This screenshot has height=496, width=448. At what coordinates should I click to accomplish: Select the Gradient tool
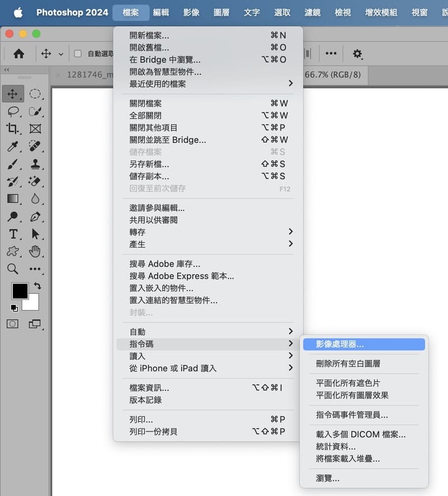click(x=13, y=199)
